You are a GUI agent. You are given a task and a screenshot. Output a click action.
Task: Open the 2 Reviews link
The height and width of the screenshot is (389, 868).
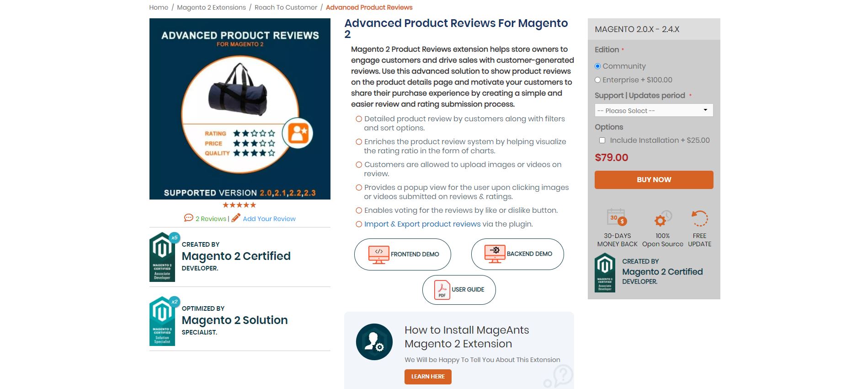[x=211, y=219]
